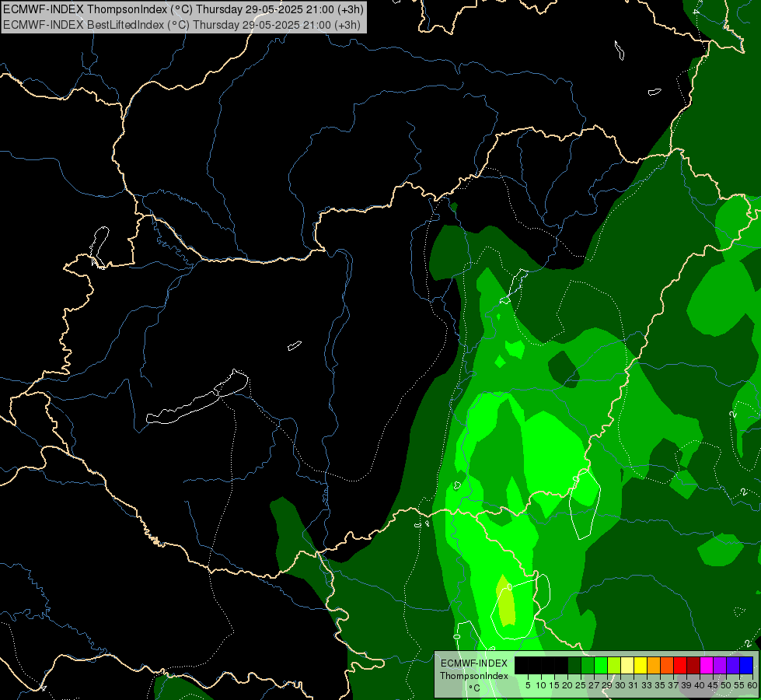Select the dark green 20–25 legend swatch

click(574, 665)
